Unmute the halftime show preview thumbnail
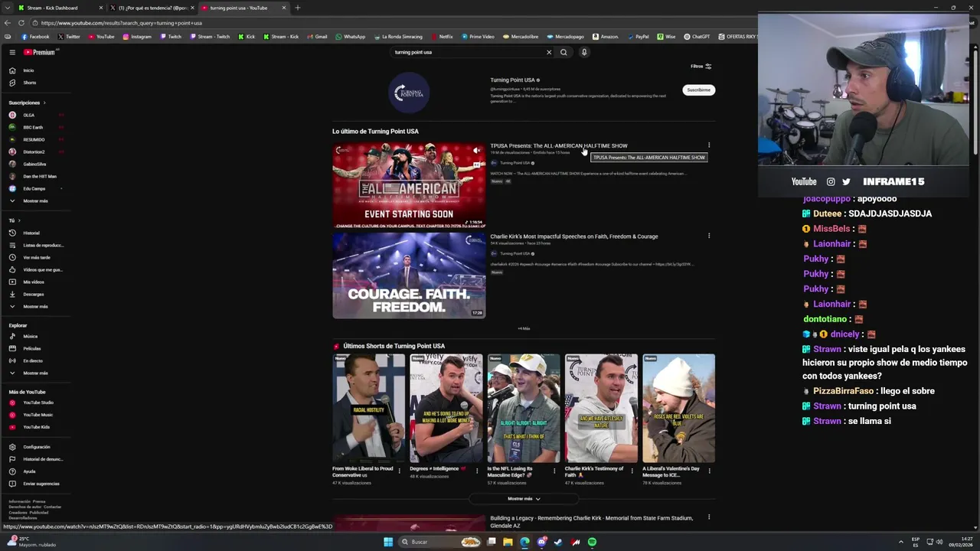This screenshot has height=551, width=980. [476, 150]
